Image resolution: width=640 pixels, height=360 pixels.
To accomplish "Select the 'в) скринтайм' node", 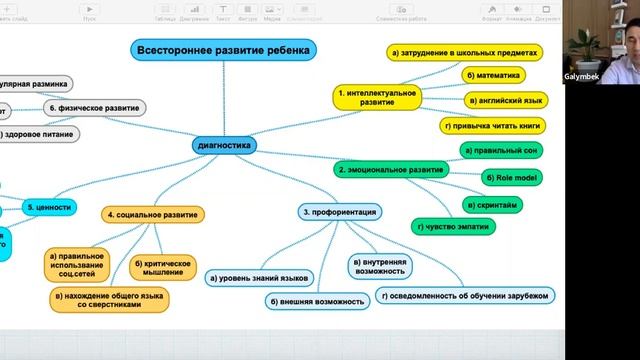I will (x=492, y=205).
